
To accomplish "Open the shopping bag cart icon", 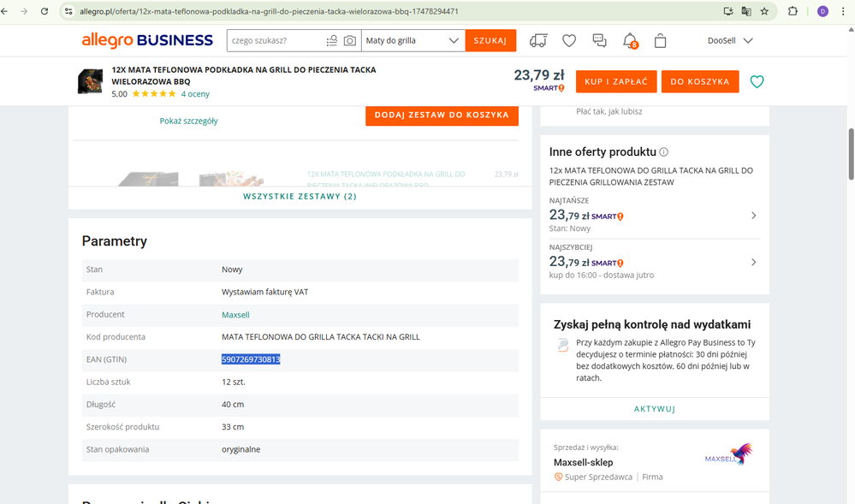I will 660,40.
